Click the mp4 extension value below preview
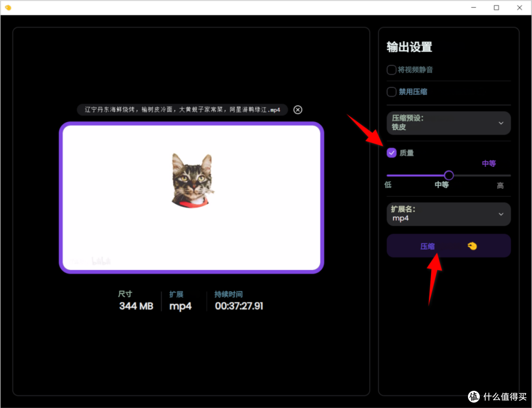The width and height of the screenshot is (532, 408). [x=180, y=306]
